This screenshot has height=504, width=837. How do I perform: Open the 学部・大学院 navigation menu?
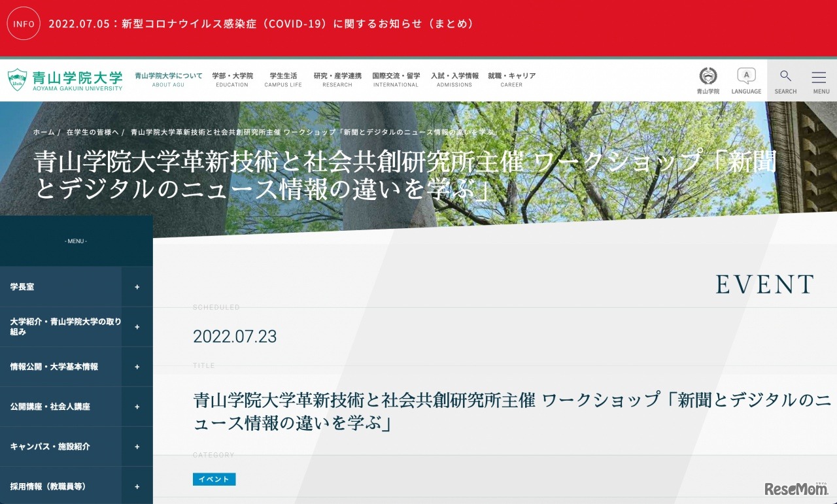(x=232, y=78)
